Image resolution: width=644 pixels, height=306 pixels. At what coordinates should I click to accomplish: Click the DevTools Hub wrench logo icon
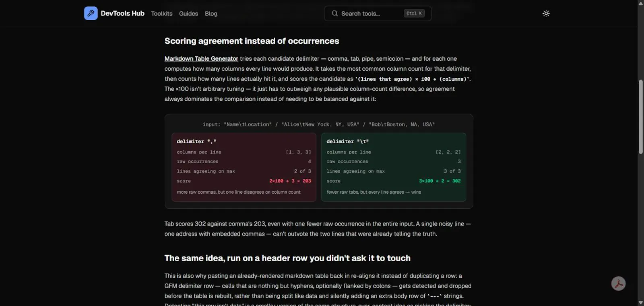pyautogui.click(x=91, y=13)
